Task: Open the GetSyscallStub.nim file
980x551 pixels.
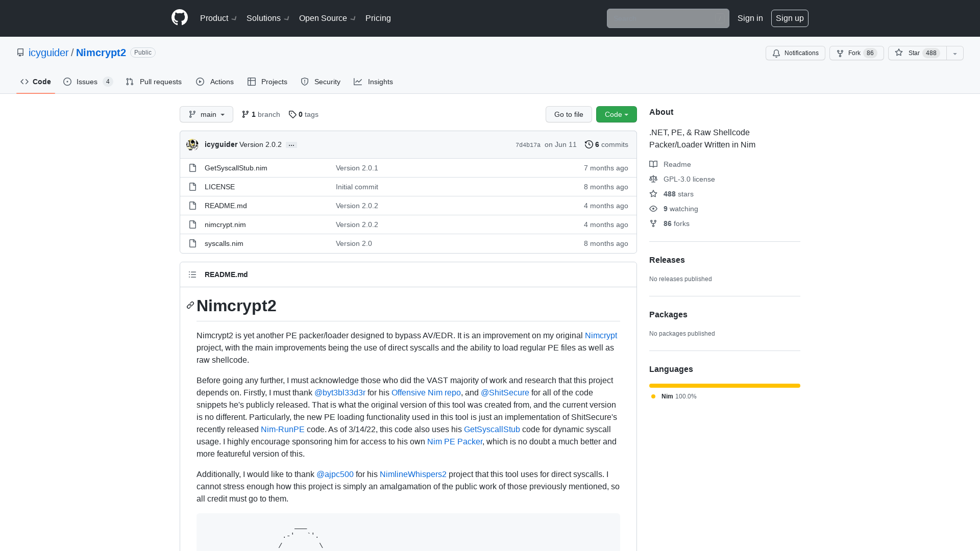Action: click(236, 168)
